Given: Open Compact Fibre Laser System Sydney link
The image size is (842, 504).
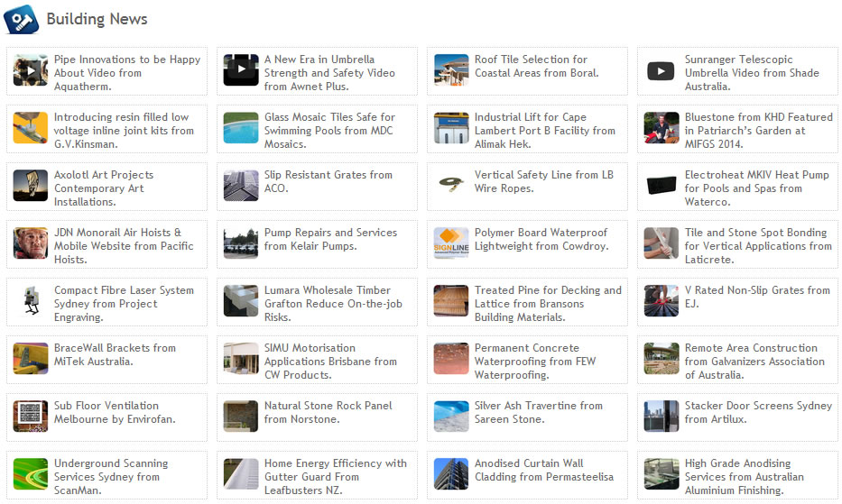Looking at the screenshot, I should tap(124, 304).
